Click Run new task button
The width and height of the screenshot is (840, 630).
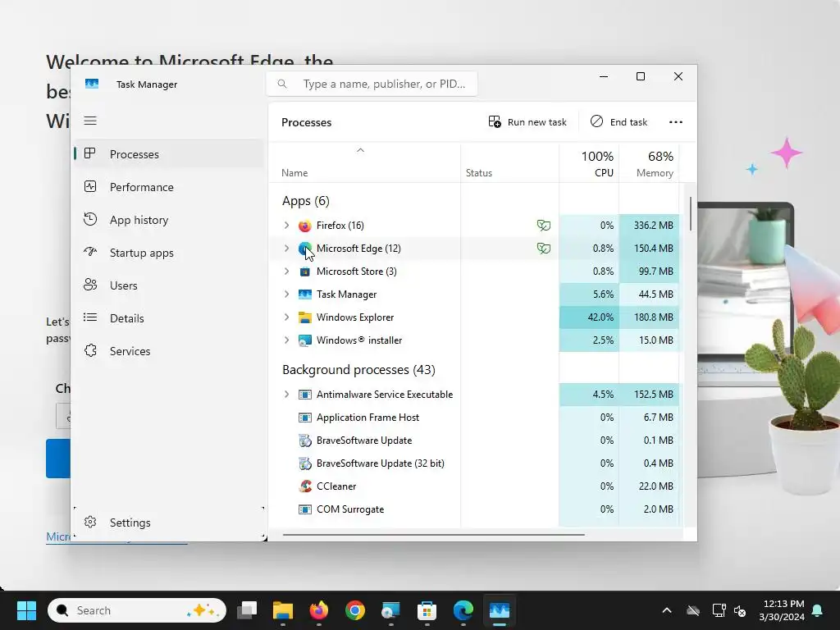[527, 122]
